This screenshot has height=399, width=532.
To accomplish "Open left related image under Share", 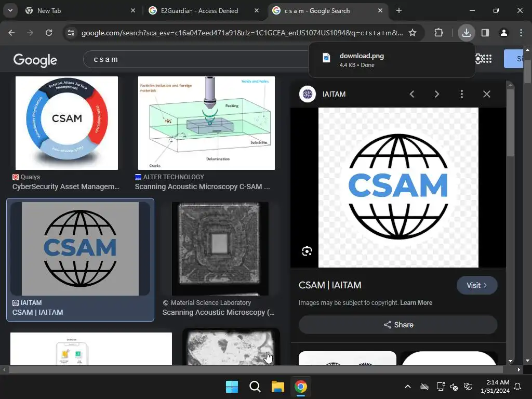I will coord(348,358).
